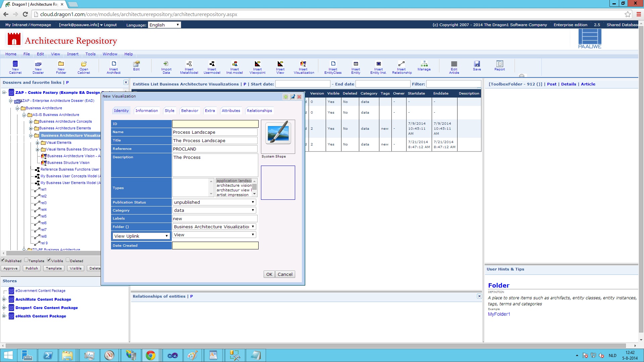
Task: Click Insert Inst.model icon
Action: (x=235, y=67)
